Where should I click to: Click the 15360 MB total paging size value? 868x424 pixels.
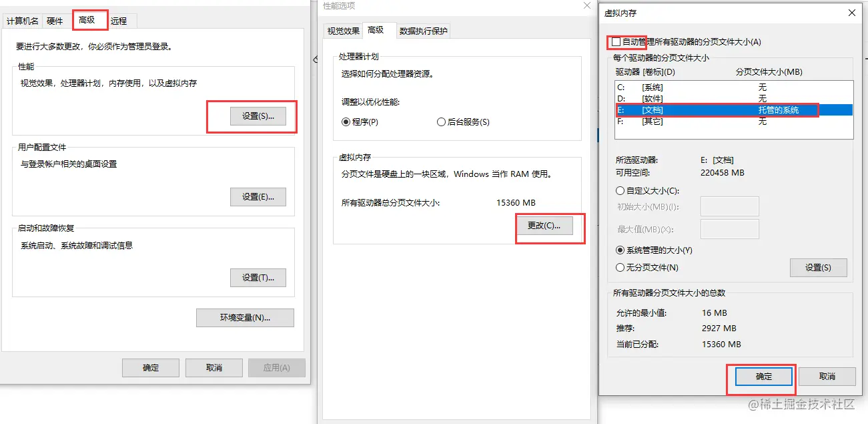[x=516, y=202]
